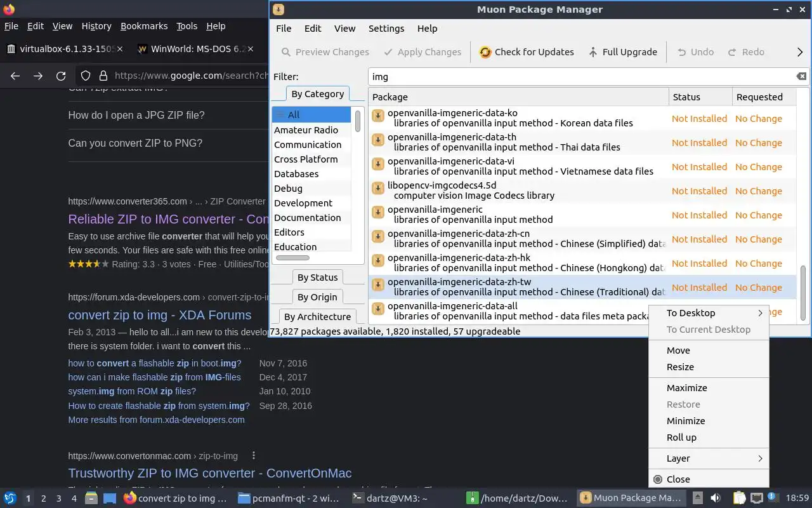Click status icon of openvanilla-imgeneric-data-zh-hk package
This screenshot has height=508, width=812.
(377, 260)
